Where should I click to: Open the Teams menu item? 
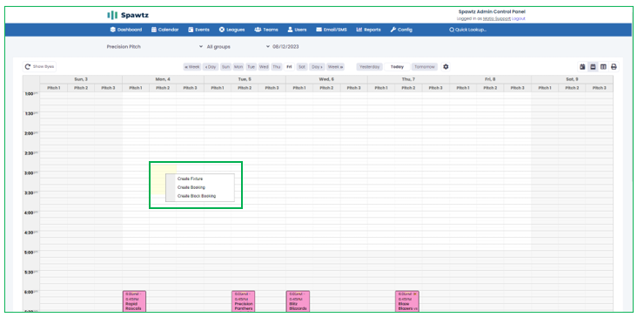coord(266,30)
